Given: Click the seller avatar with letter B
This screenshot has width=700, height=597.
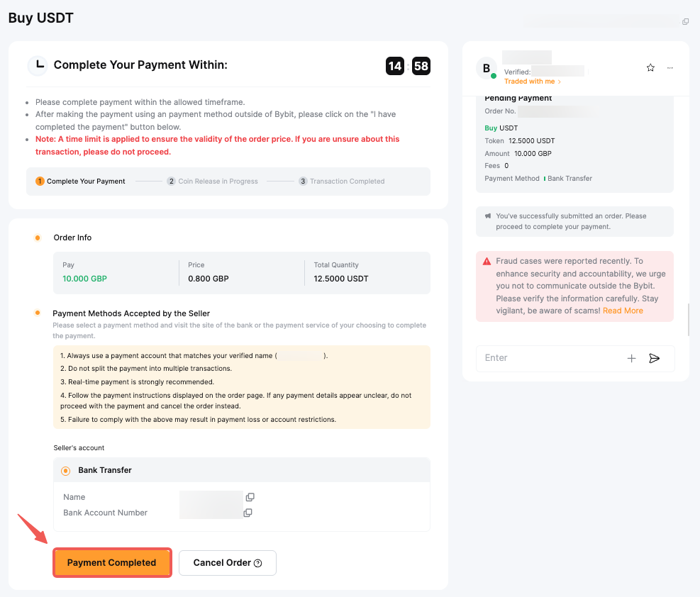Looking at the screenshot, I should point(487,69).
